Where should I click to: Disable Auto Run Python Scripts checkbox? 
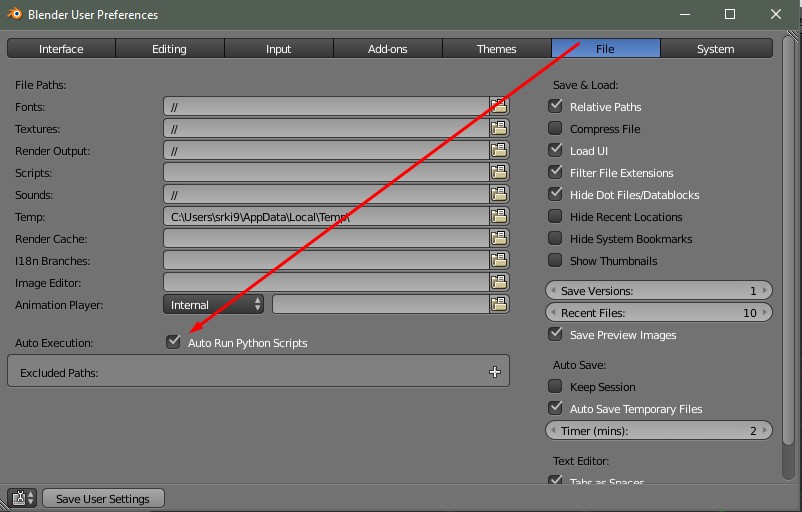pyautogui.click(x=174, y=342)
